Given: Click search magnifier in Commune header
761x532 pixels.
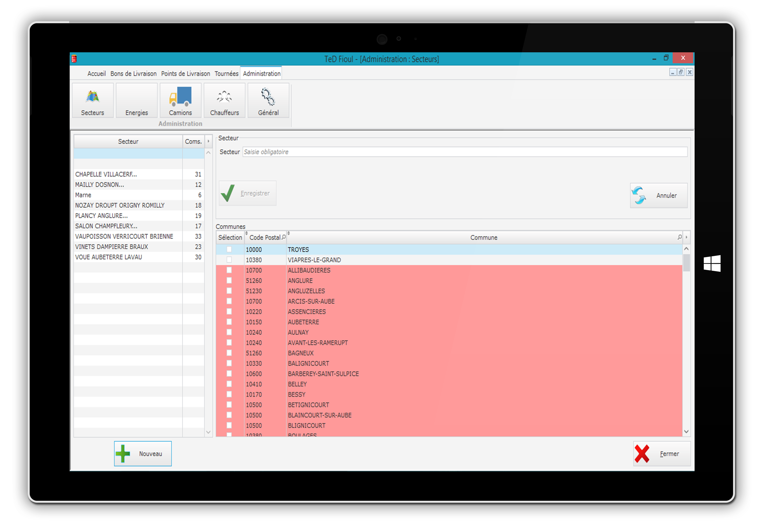Looking at the screenshot, I should tap(680, 237).
